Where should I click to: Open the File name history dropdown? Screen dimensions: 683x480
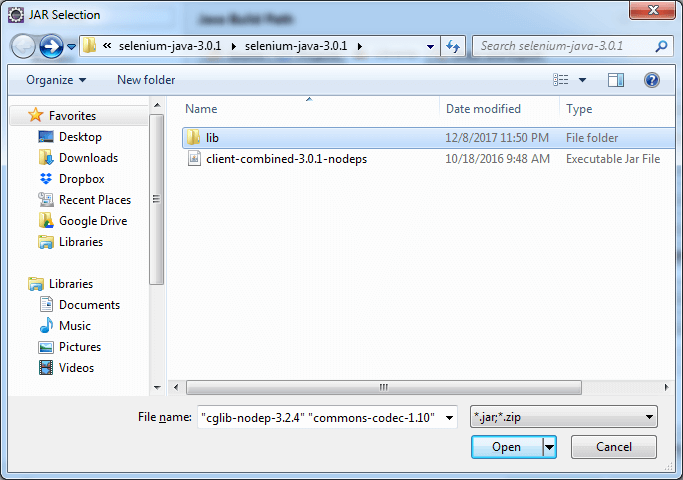click(x=450, y=418)
